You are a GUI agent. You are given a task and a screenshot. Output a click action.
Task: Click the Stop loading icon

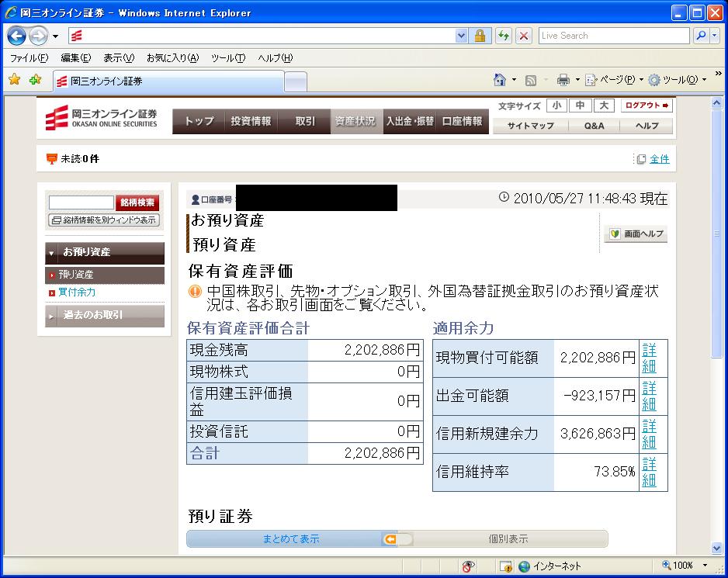coord(524,36)
